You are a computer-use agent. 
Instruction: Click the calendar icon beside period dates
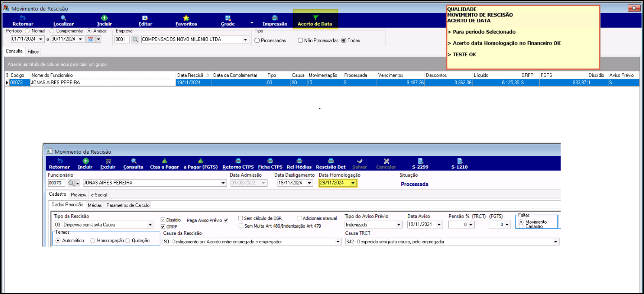91,39
